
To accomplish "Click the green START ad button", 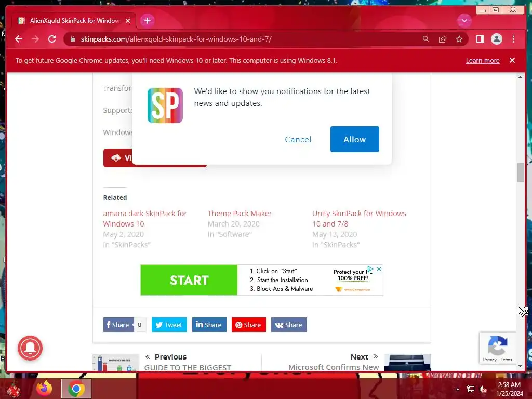I will (189, 280).
